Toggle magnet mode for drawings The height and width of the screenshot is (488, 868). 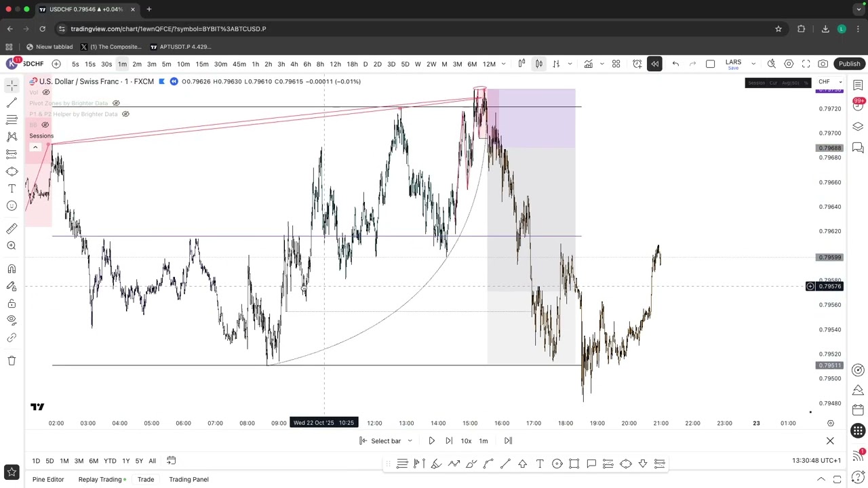coord(12,269)
